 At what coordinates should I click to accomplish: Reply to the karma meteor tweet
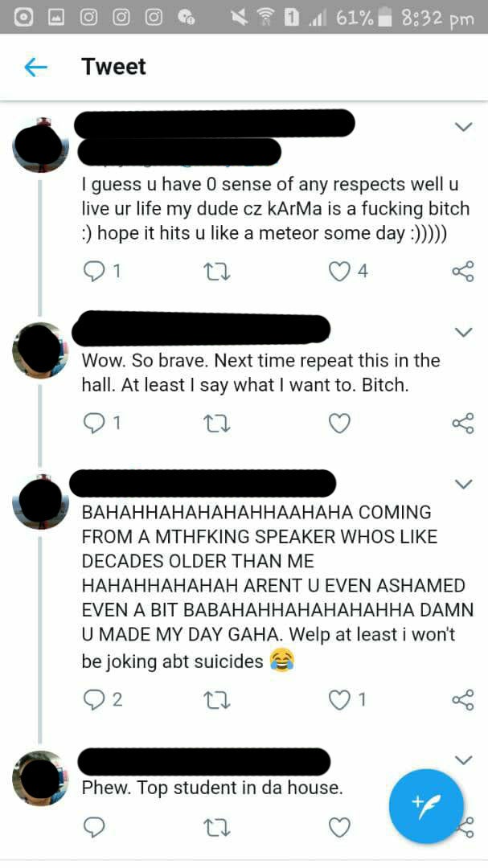point(95,272)
